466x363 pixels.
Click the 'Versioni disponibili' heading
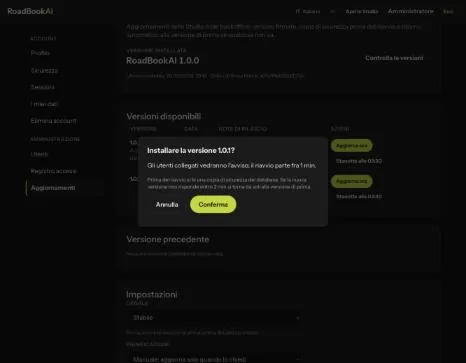click(x=164, y=116)
